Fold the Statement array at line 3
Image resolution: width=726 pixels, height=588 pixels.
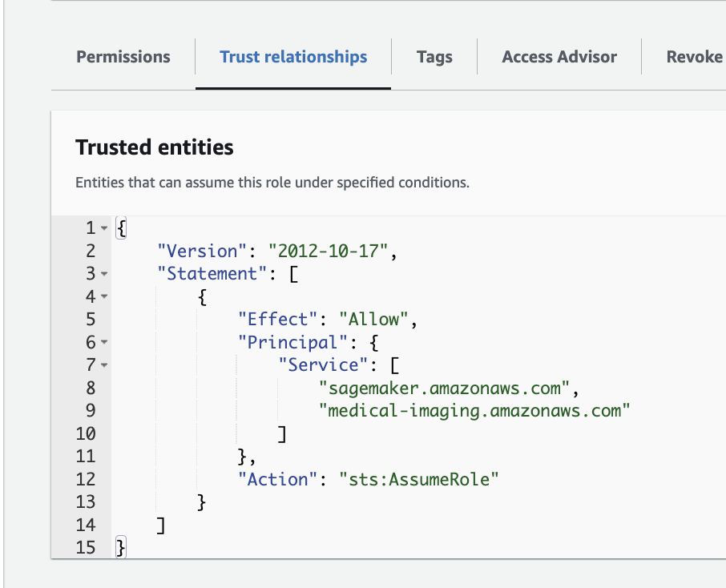pyautogui.click(x=104, y=274)
